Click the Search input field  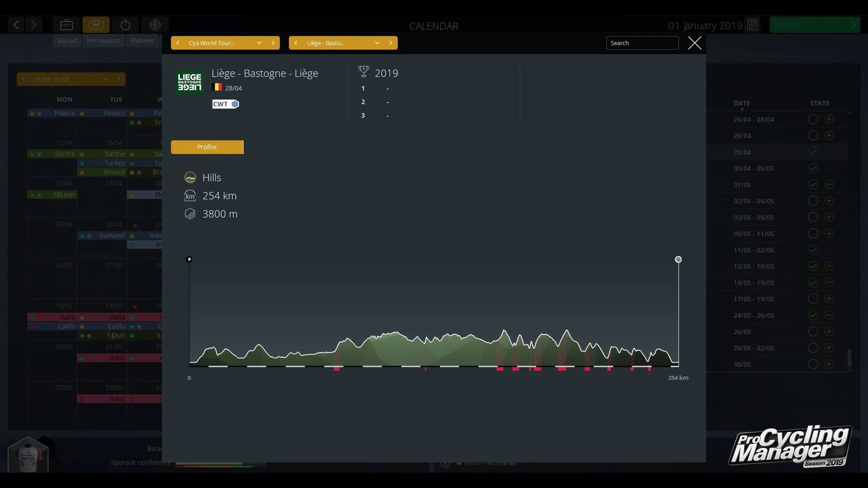pos(642,43)
